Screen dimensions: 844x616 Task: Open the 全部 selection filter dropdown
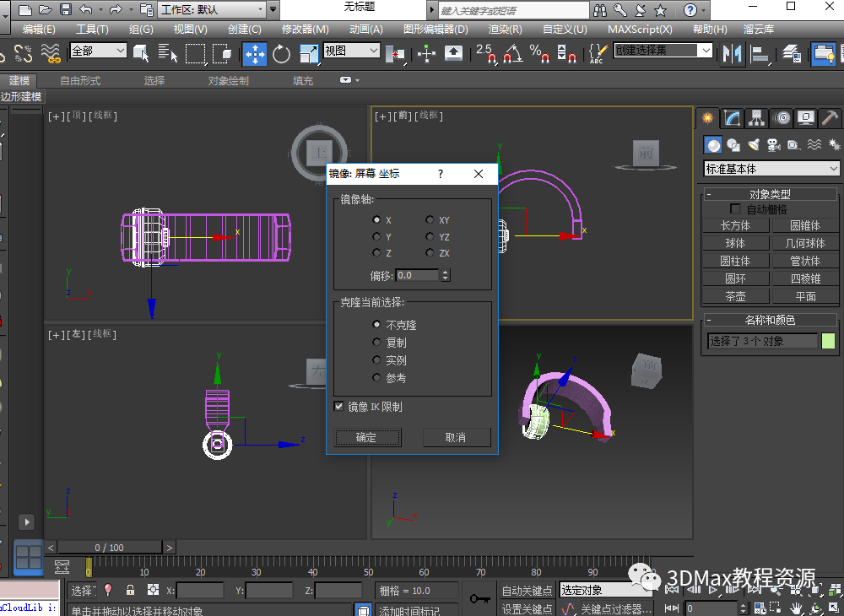click(x=98, y=51)
